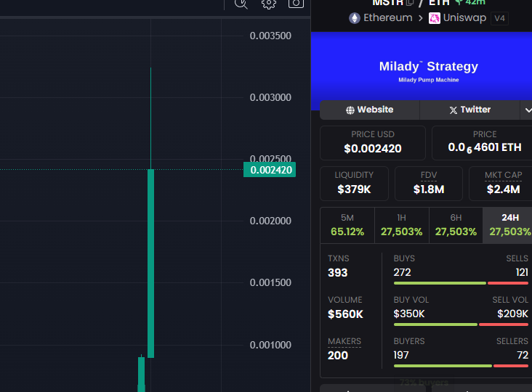Click the 0.003500 price axis label
Viewport: 532px width, 392px height.
[270, 36]
